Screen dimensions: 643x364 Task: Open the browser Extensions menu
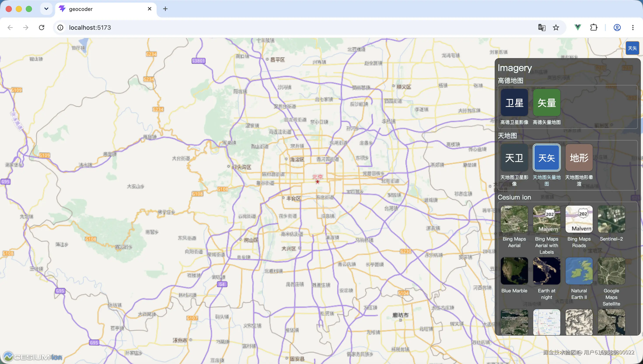tap(594, 28)
